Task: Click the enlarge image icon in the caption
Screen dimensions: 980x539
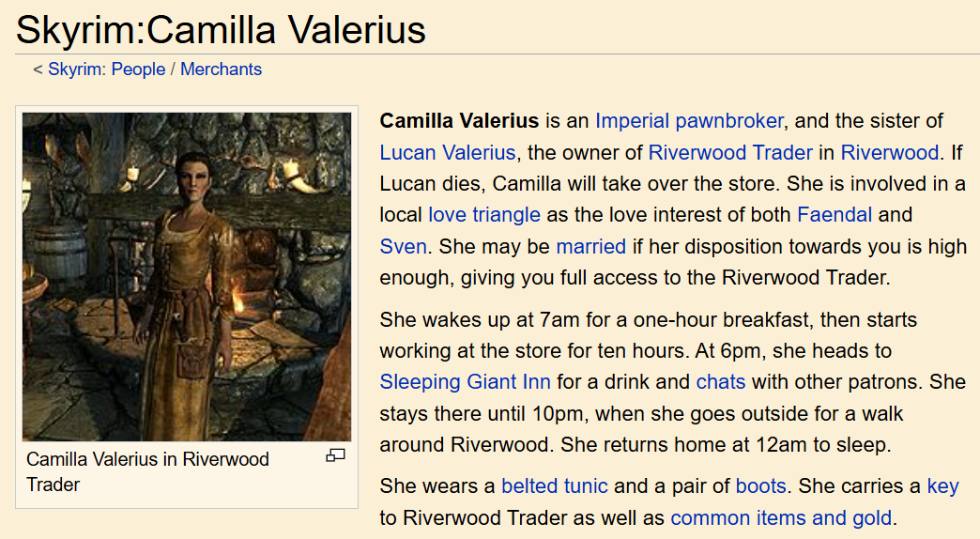Action: pyautogui.click(x=336, y=455)
